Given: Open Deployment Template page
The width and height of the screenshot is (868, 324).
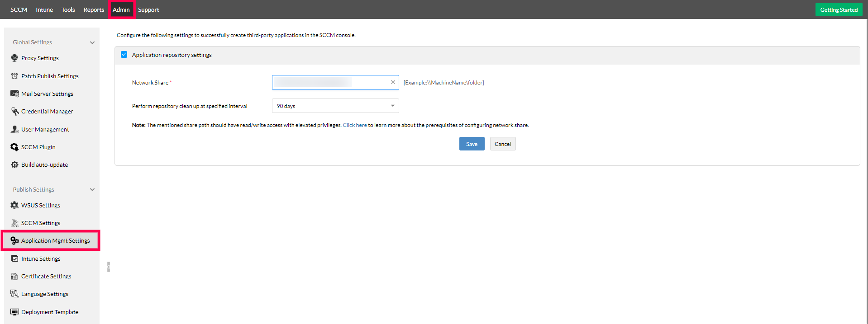Looking at the screenshot, I should pos(50,312).
